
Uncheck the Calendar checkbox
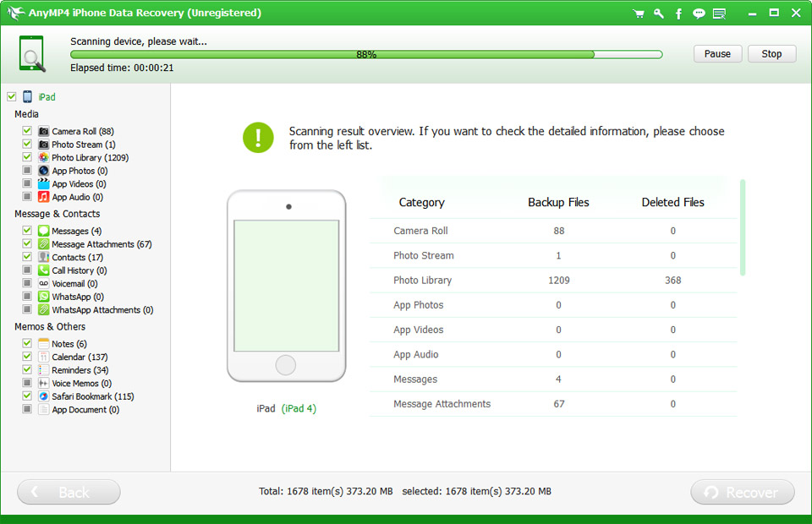pyautogui.click(x=27, y=358)
